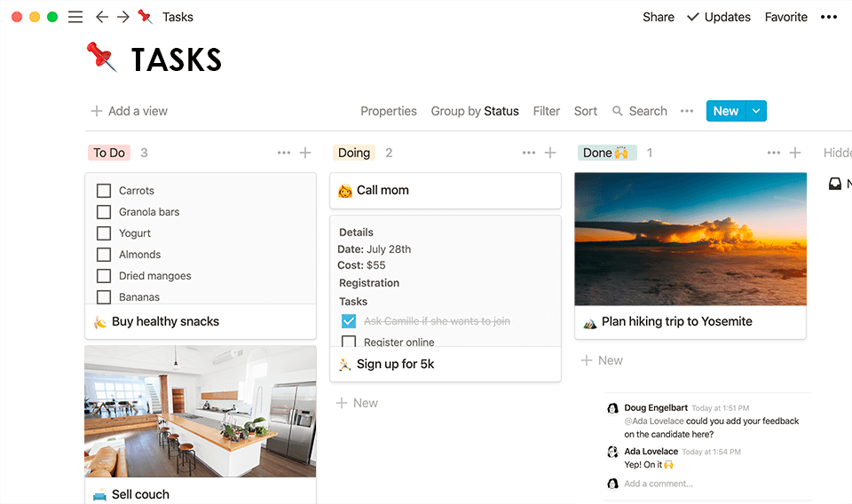852x504 pixels.
Task: Click the couch icon on Sell couch card
Action: 100,495
